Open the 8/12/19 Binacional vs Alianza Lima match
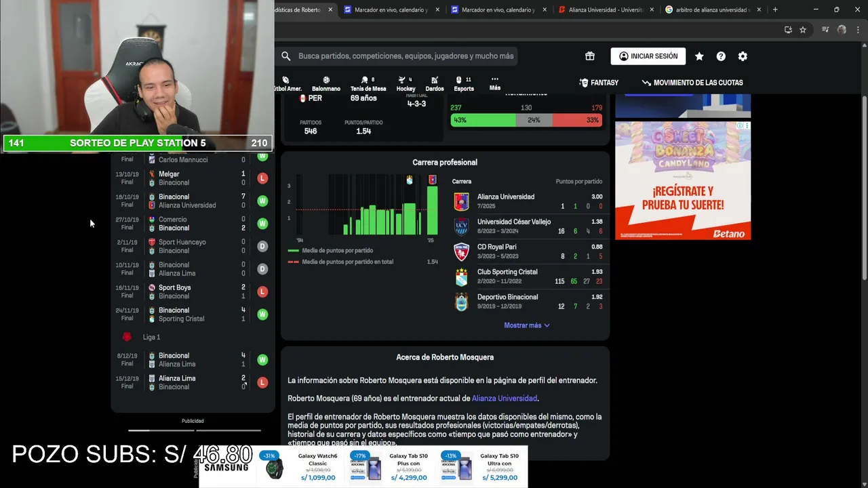Viewport: 868px width, 488px height. (193, 359)
